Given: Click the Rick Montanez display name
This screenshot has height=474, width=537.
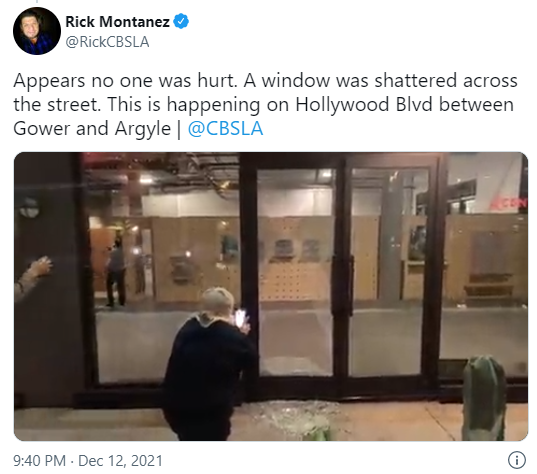Looking at the screenshot, I should [x=117, y=22].
